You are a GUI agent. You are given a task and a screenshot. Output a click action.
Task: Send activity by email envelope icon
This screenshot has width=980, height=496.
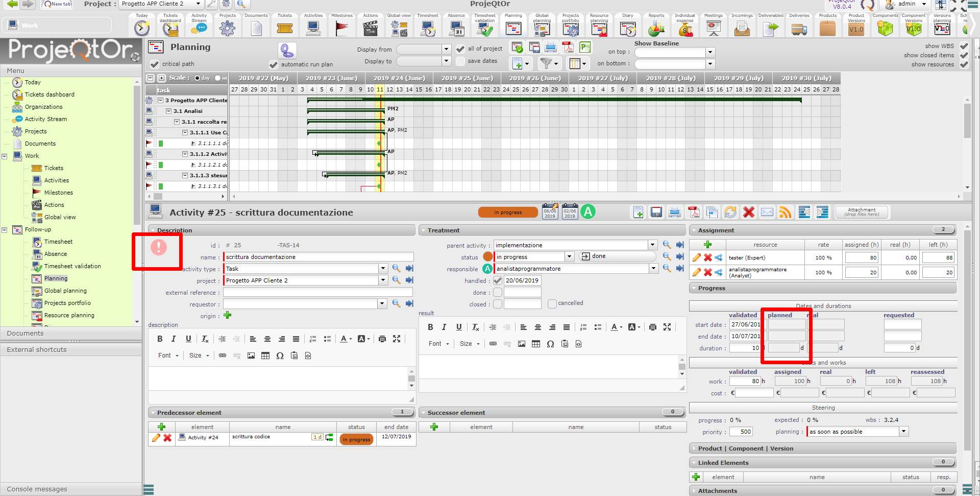tap(767, 212)
